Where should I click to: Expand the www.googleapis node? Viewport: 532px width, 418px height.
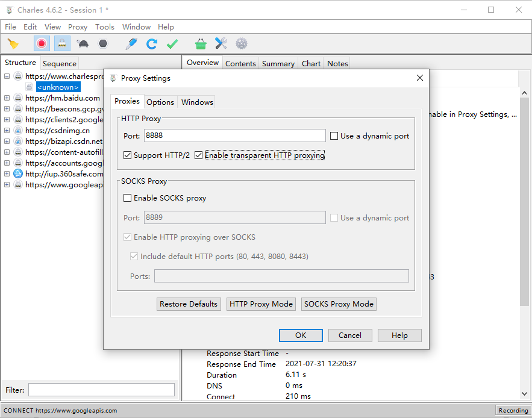point(7,185)
